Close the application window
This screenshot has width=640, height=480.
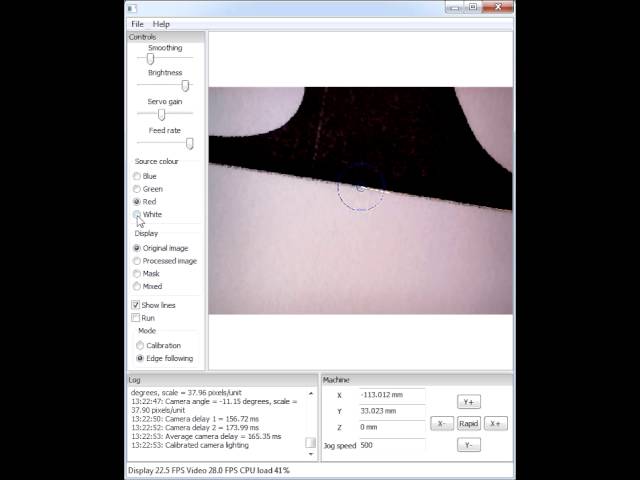tap(498, 7)
